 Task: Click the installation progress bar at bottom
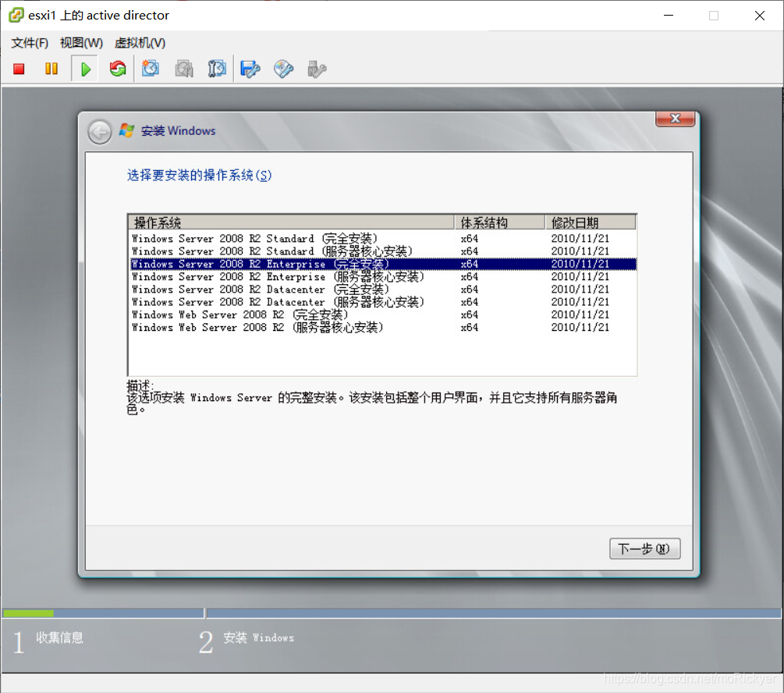(392, 613)
